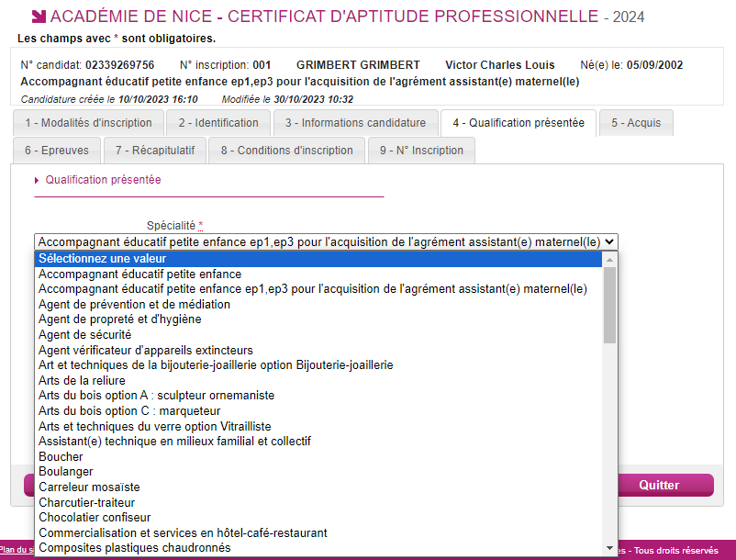Go to the 9 - N° Inscription tab
The width and height of the screenshot is (736, 560).
tap(421, 151)
